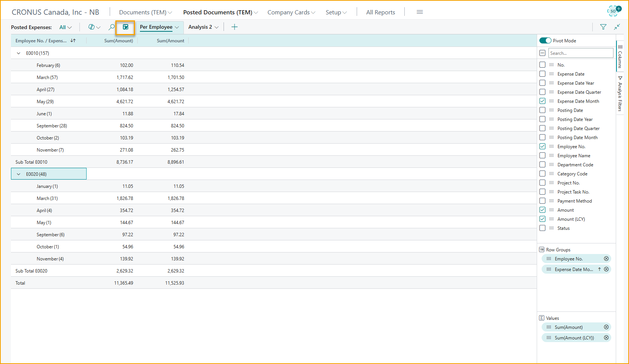This screenshot has width=629, height=364.
Task: Turn off Pivot Mode toggle
Action: click(x=545, y=41)
